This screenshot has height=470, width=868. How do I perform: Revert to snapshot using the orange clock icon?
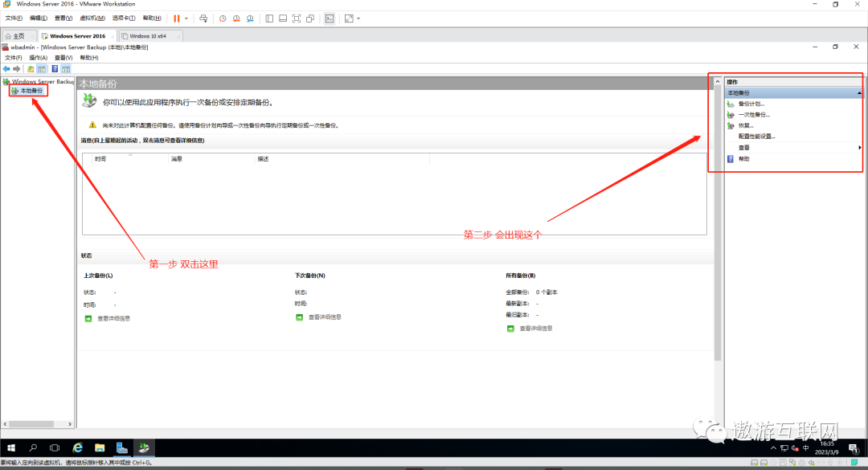pos(236,18)
